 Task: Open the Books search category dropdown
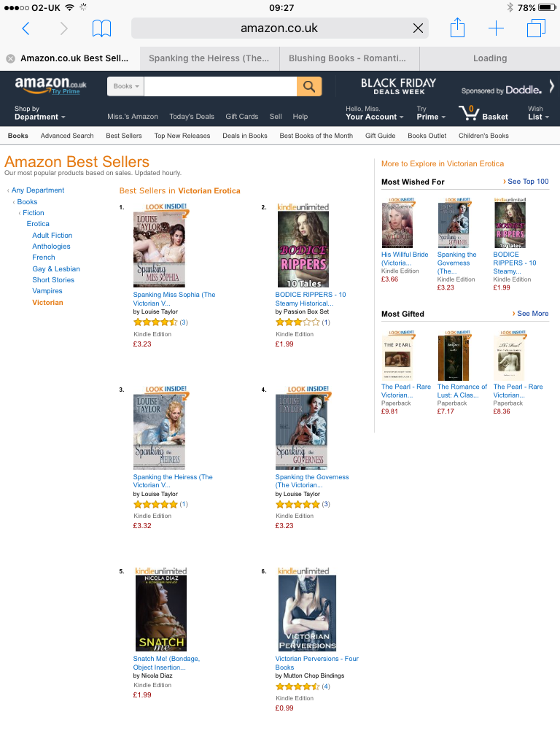point(125,86)
